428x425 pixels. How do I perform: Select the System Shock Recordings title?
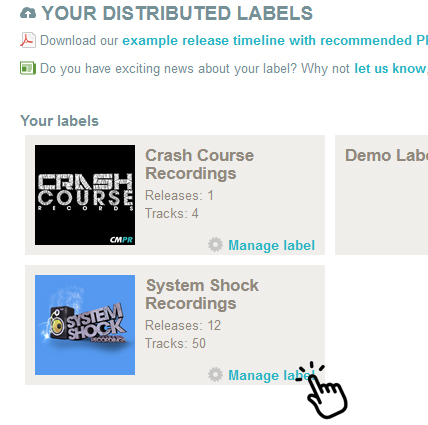202,294
